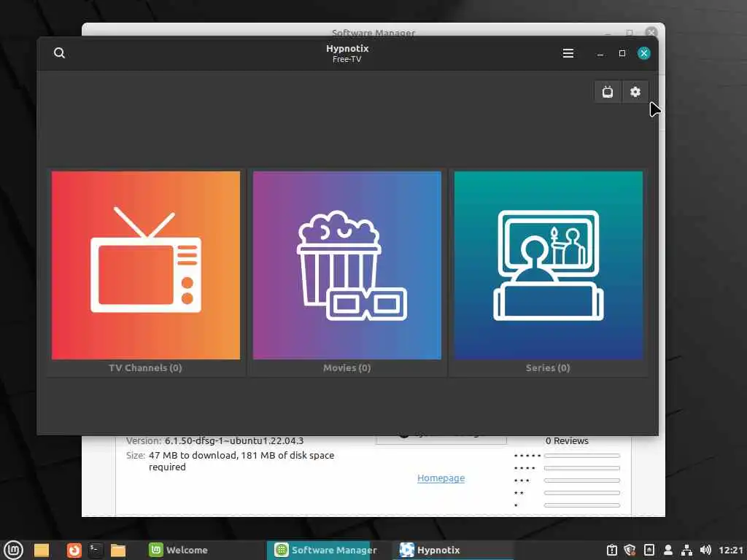Image resolution: width=747 pixels, height=560 pixels.
Task: Close the Software Manager window behind
Action: pyautogui.click(x=651, y=32)
